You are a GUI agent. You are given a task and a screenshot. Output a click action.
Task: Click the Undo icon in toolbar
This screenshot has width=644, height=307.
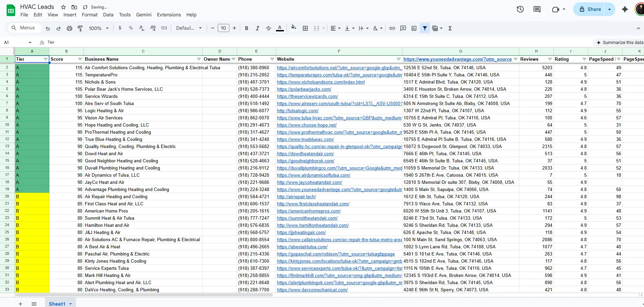(48, 28)
